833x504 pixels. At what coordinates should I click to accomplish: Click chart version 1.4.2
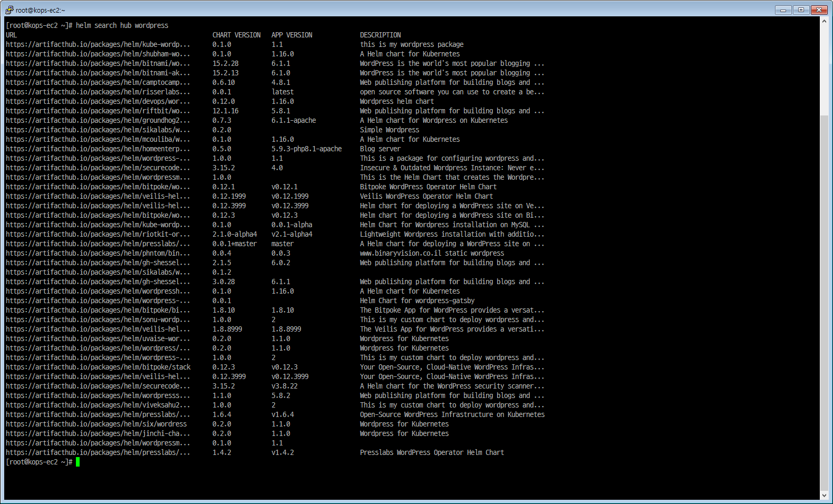(221, 452)
